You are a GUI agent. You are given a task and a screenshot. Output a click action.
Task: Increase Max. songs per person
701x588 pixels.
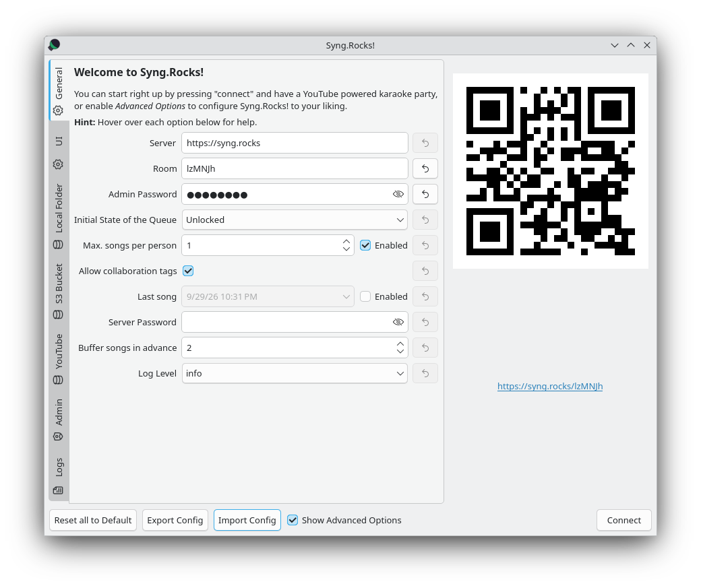[346, 242]
